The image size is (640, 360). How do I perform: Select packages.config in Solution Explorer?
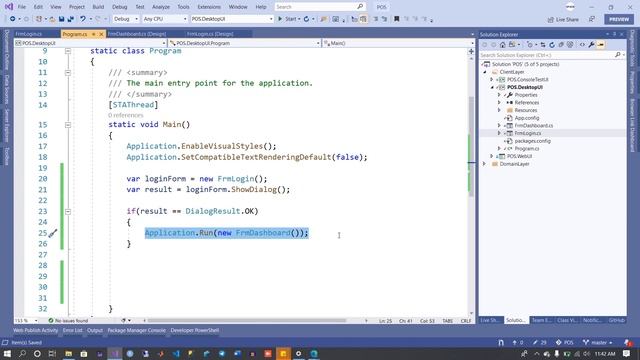pyautogui.click(x=532, y=141)
